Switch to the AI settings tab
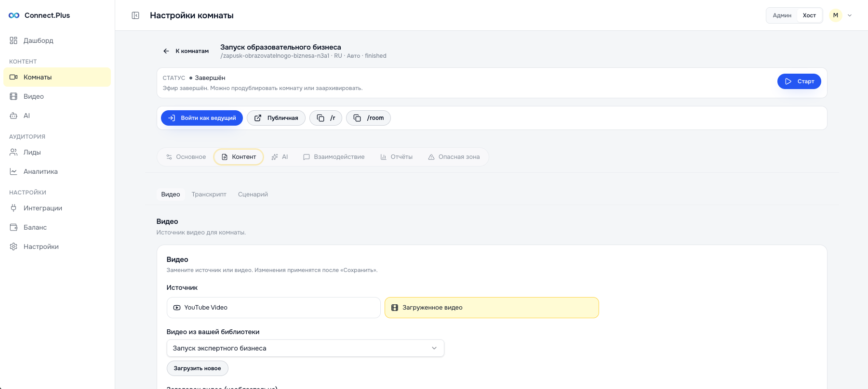The width and height of the screenshot is (868, 389). [x=280, y=157]
